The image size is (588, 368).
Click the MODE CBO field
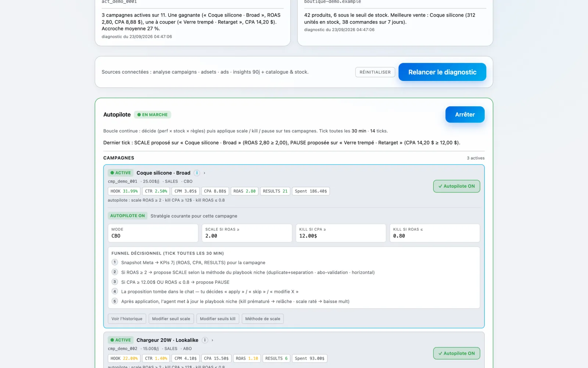tap(153, 233)
